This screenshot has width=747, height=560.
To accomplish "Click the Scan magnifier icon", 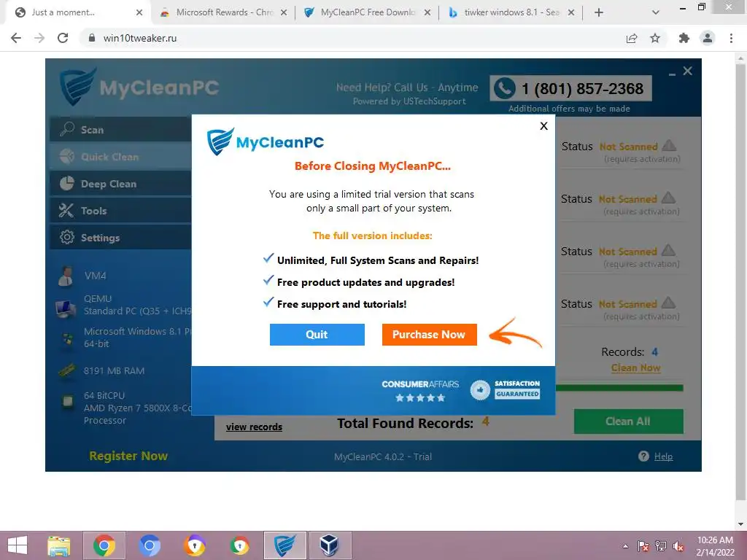I will click(x=67, y=129).
